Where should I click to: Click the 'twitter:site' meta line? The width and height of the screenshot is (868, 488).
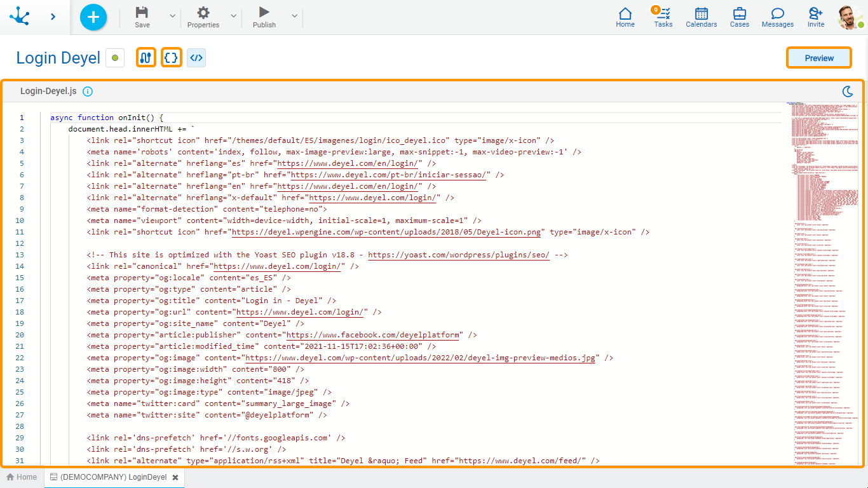[x=207, y=415]
